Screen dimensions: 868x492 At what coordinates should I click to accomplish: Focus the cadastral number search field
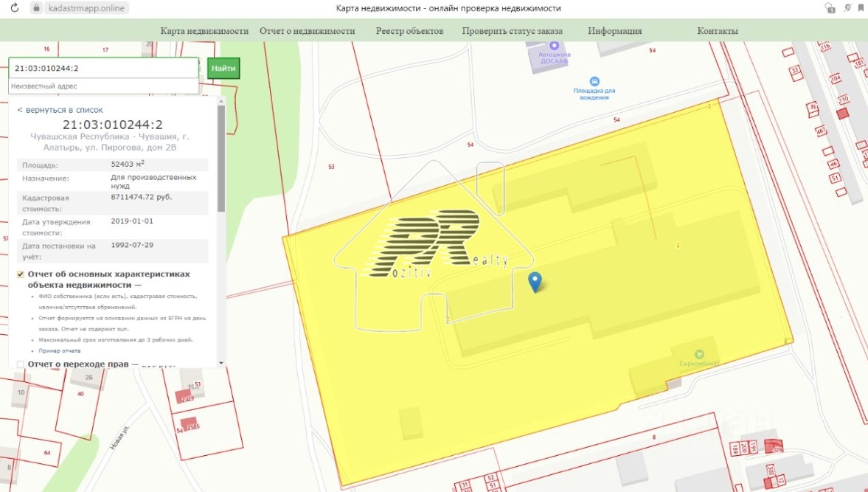pos(103,68)
